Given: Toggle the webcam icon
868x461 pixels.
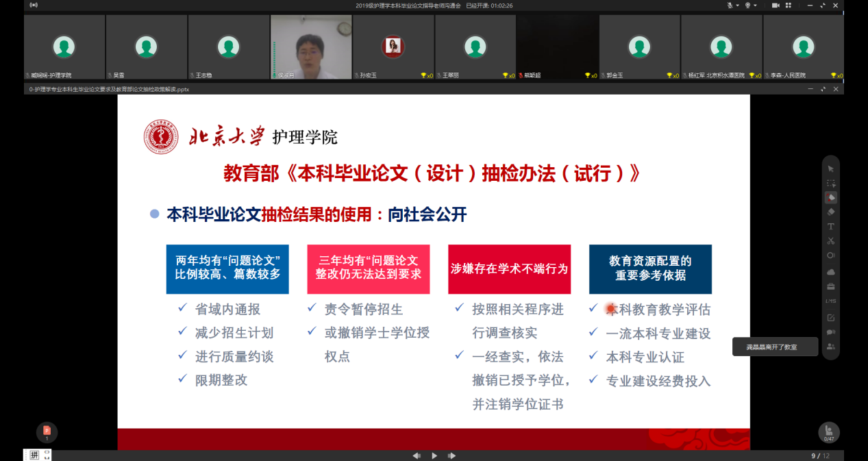Looking at the screenshot, I should click(747, 5).
